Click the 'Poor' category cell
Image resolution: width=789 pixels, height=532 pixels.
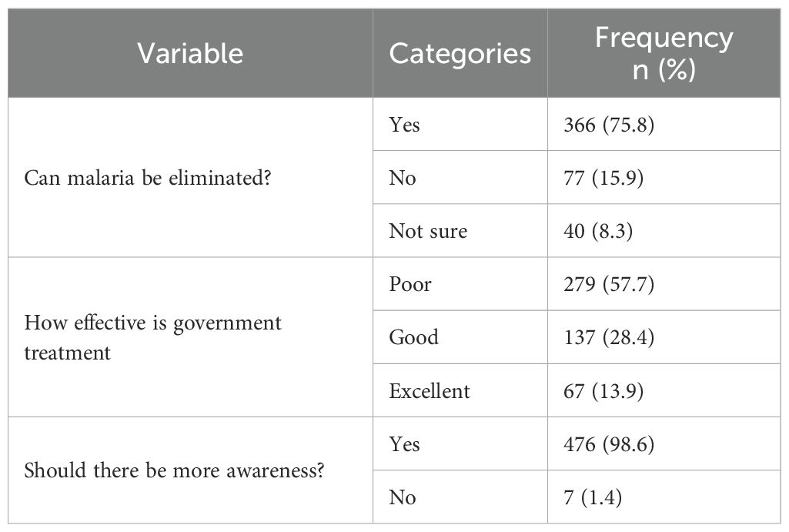[x=410, y=284]
